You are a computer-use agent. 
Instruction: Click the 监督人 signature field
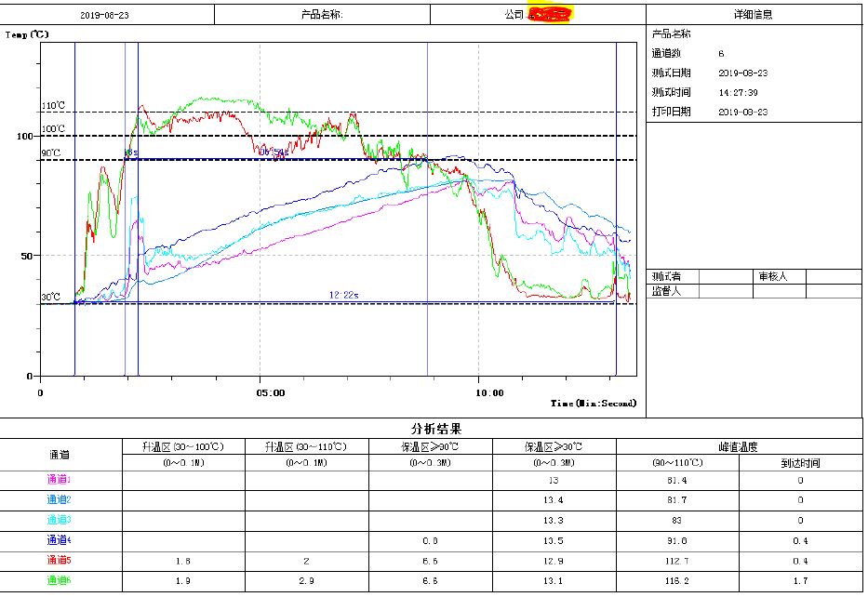pos(667,291)
